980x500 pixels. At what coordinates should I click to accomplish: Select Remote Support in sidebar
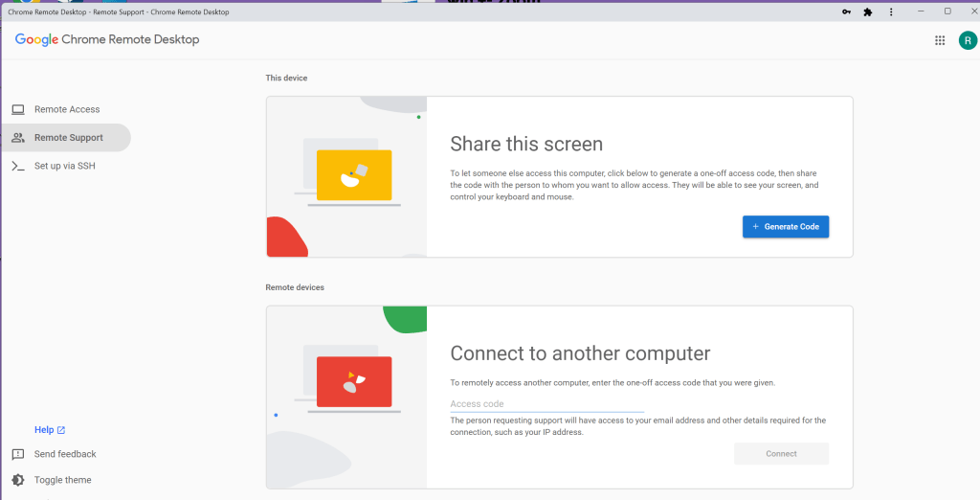66,138
